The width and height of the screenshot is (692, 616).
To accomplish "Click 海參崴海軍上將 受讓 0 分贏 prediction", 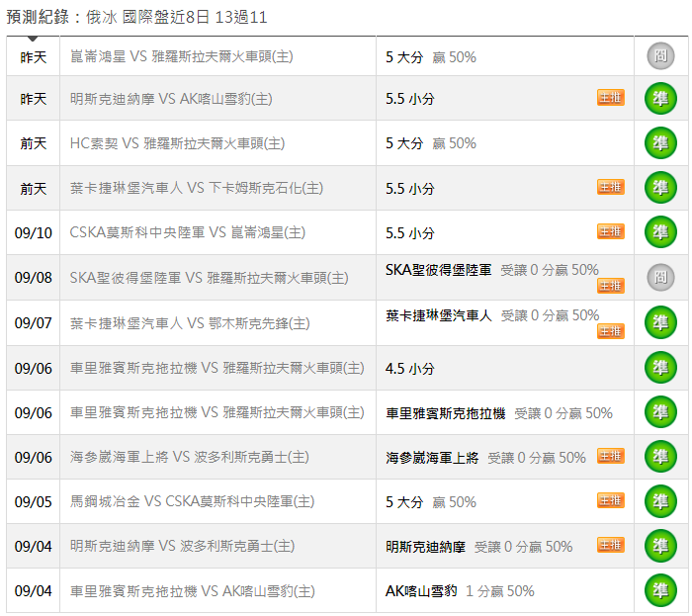I will [486, 458].
